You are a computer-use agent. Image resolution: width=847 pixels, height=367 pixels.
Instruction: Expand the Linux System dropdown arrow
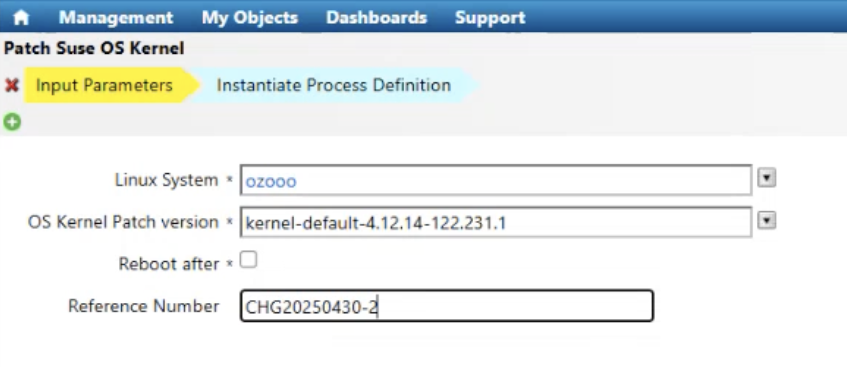(x=767, y=178)
